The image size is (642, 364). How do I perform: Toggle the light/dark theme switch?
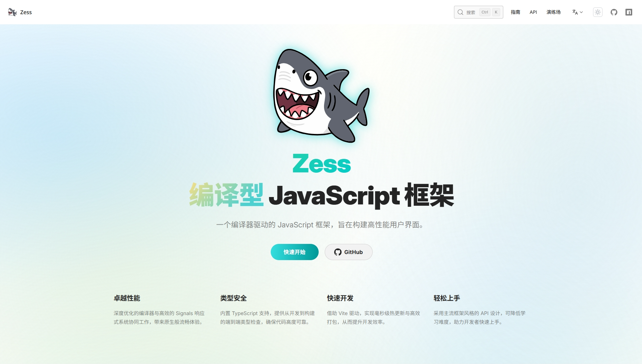click(x=598, y=12)
